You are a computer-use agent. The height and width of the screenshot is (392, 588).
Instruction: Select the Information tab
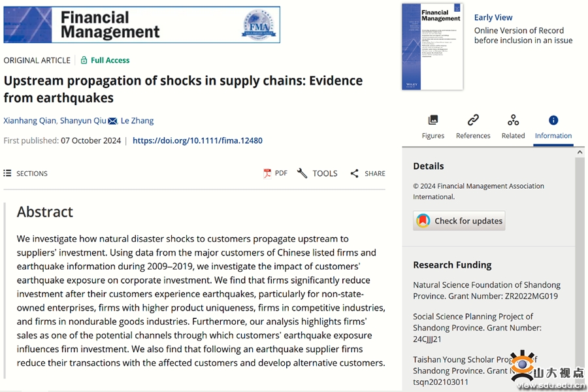click(553, 127)
